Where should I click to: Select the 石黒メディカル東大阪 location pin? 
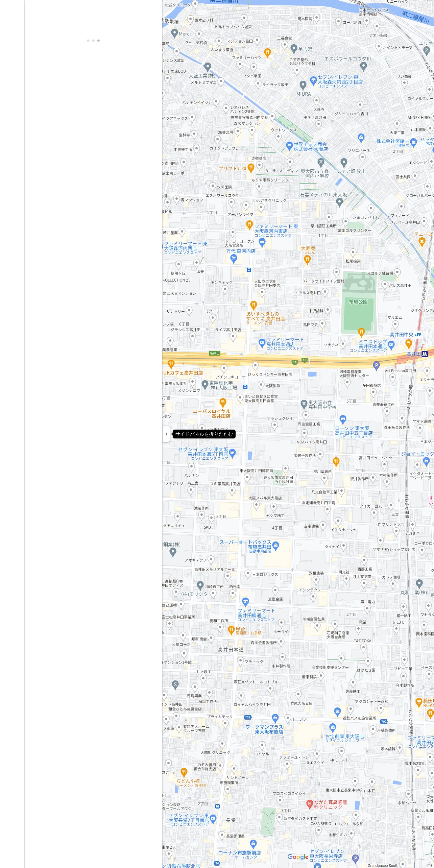pyautogui.click(x=340, y=202)
